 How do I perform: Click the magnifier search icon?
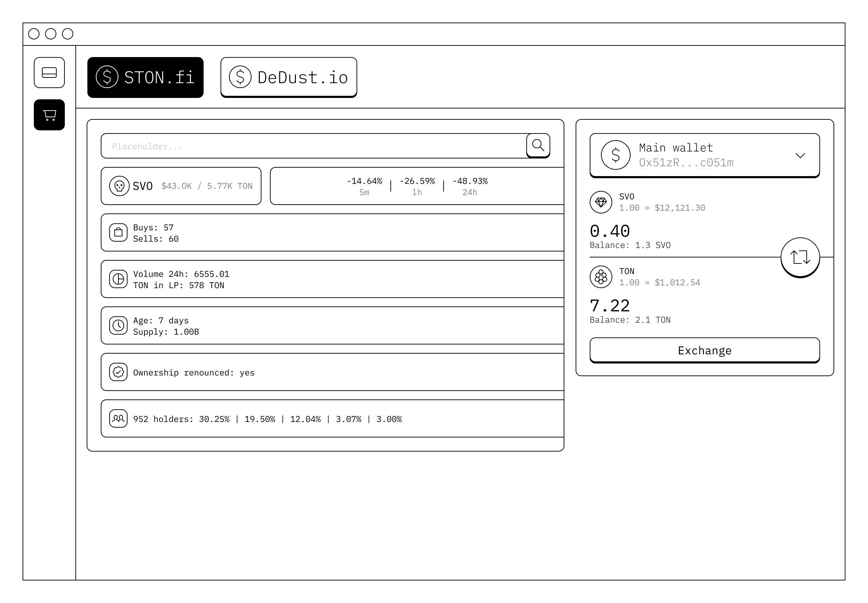(538, 145)
